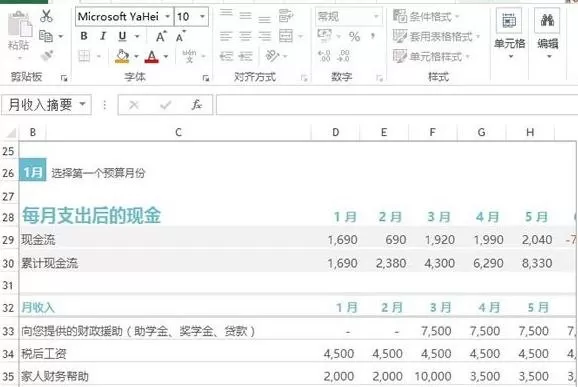Viewport: 578px width, 387px height.
Task: Select column C header
Action: tap(178, 132)
